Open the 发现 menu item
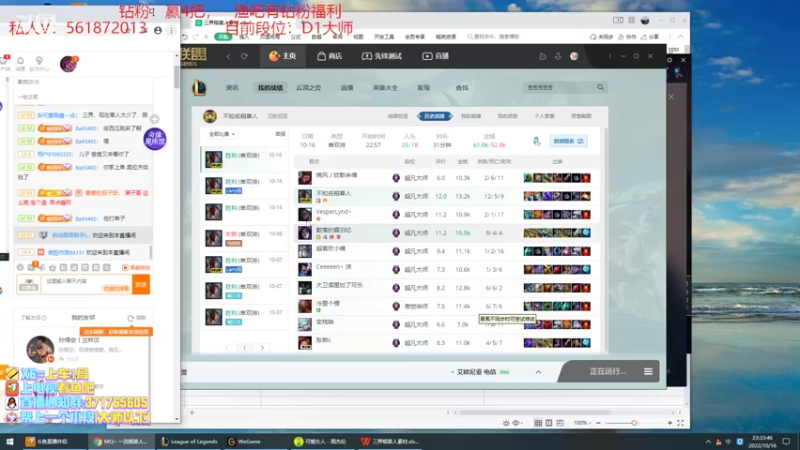This screenshot has width=800, height=450. pos(423,88)
